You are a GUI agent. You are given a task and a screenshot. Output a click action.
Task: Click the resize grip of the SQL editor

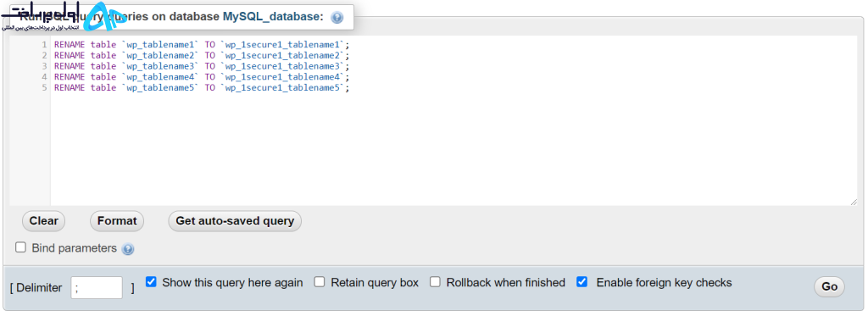pyautogui.click(x=854, y=202)
